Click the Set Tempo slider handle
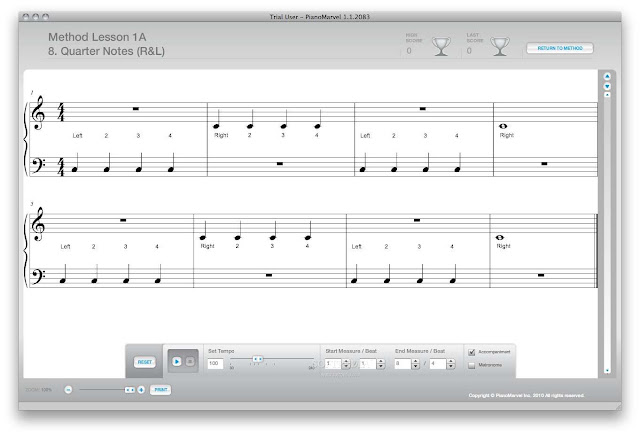 (x=258, y=359)
